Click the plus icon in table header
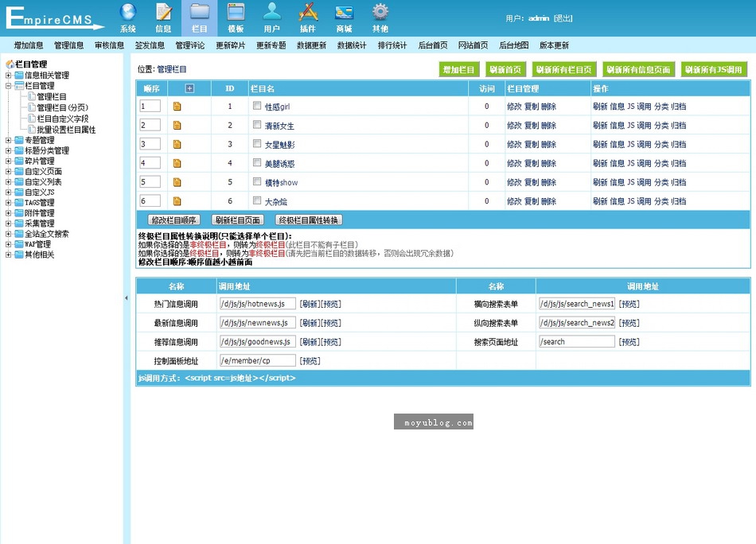 (189, 88)
